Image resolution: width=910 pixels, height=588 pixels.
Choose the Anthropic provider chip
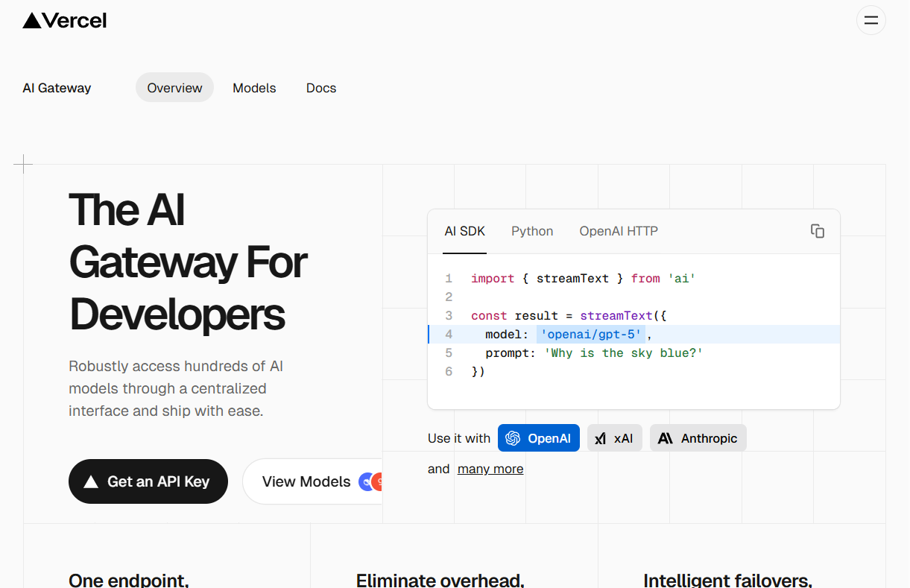click(x=698, y=438)
